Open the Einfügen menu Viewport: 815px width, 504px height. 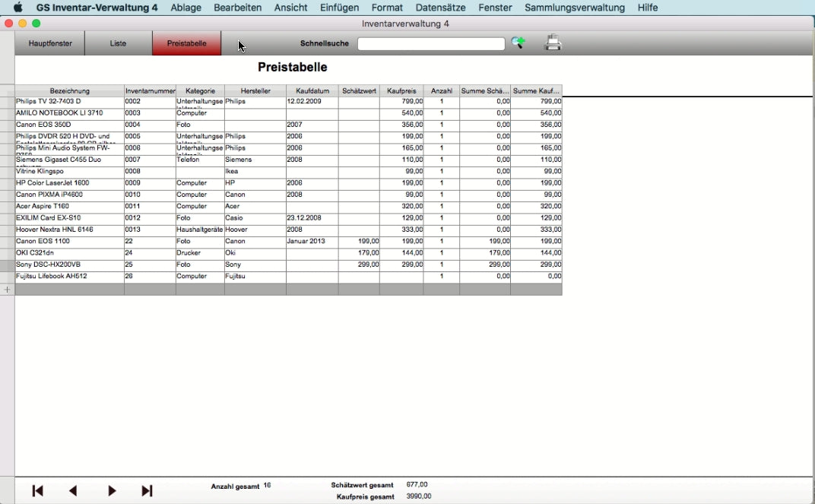[x=339, y=8]
